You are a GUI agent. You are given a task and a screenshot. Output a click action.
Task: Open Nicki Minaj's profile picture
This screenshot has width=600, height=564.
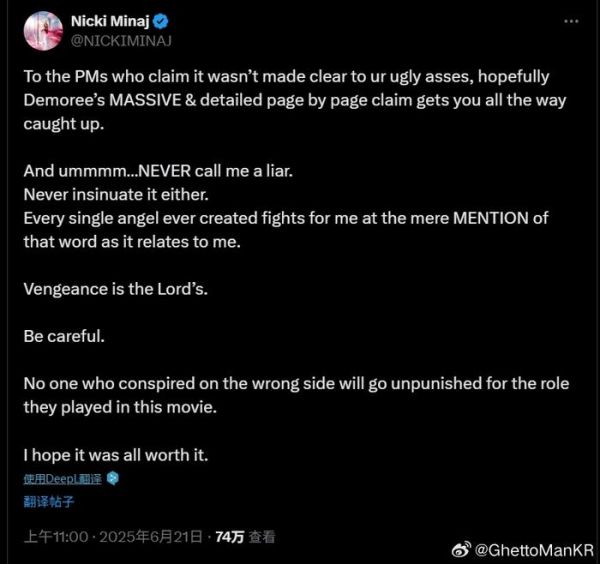[39, 29]
